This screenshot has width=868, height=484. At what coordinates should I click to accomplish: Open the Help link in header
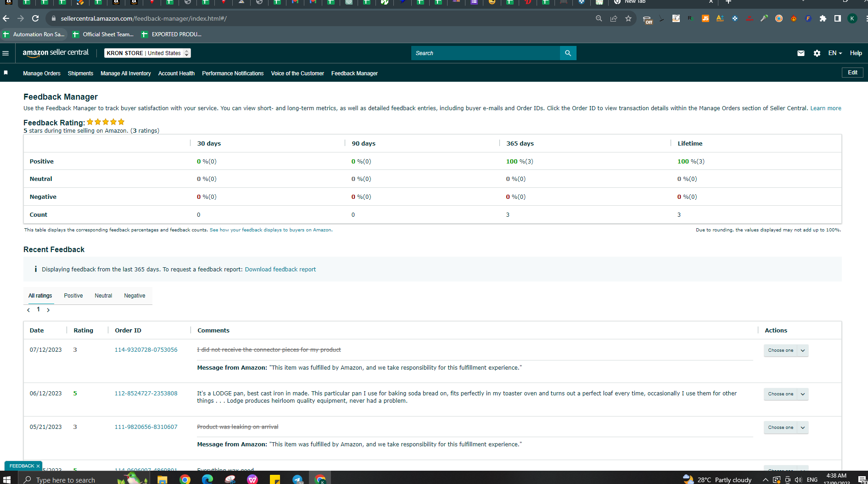click(x=856, y=53)
